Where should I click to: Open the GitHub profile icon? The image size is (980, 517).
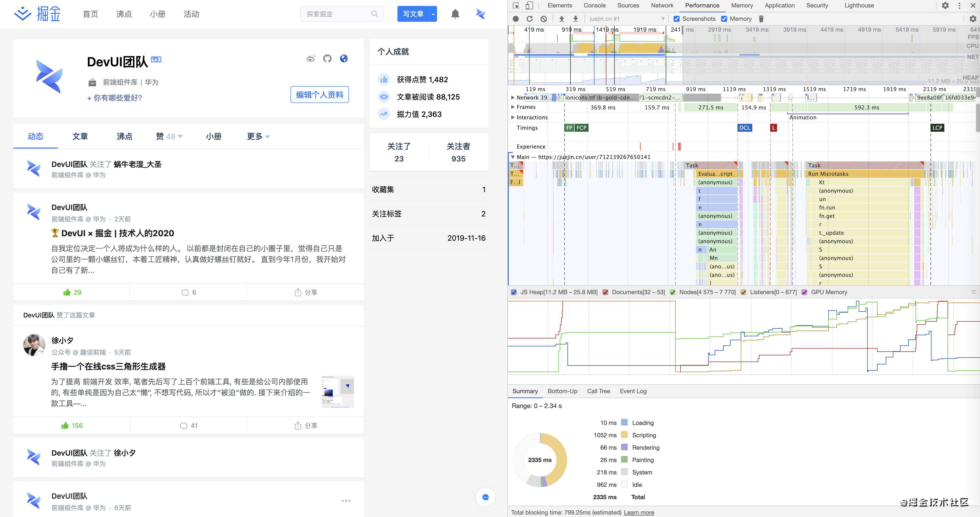click(x=327, y=59)
